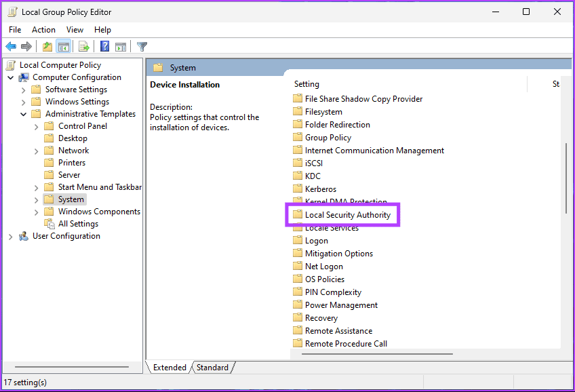Click the Back navigation arrow

tap(11, 46)
